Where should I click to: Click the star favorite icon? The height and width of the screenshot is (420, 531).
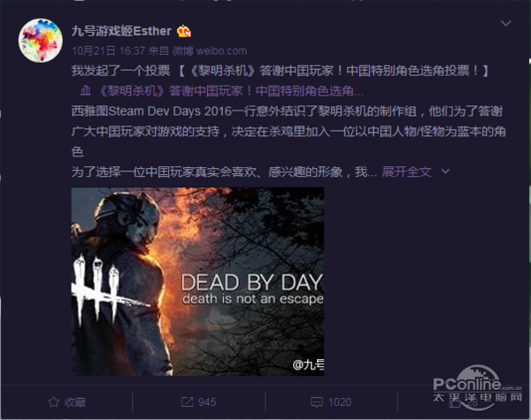tap(53, 401)
